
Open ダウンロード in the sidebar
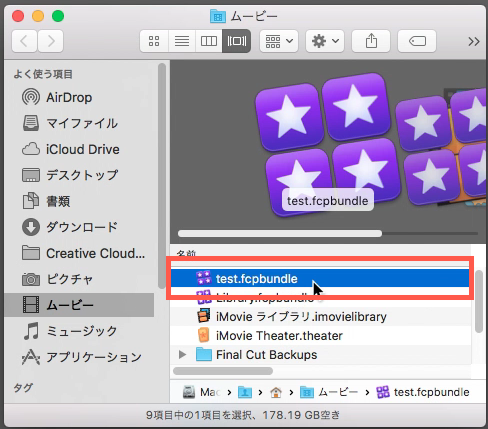(79, 227)
